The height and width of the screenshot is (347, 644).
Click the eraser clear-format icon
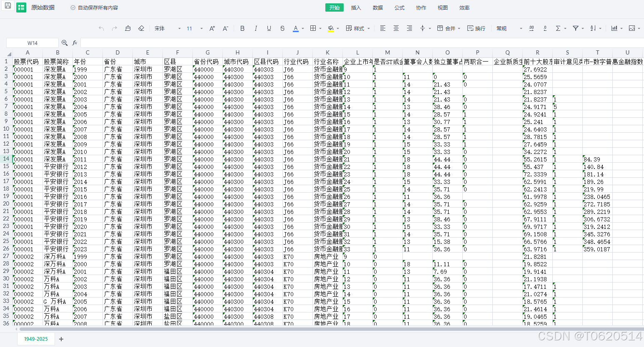(x=141, y=28)
